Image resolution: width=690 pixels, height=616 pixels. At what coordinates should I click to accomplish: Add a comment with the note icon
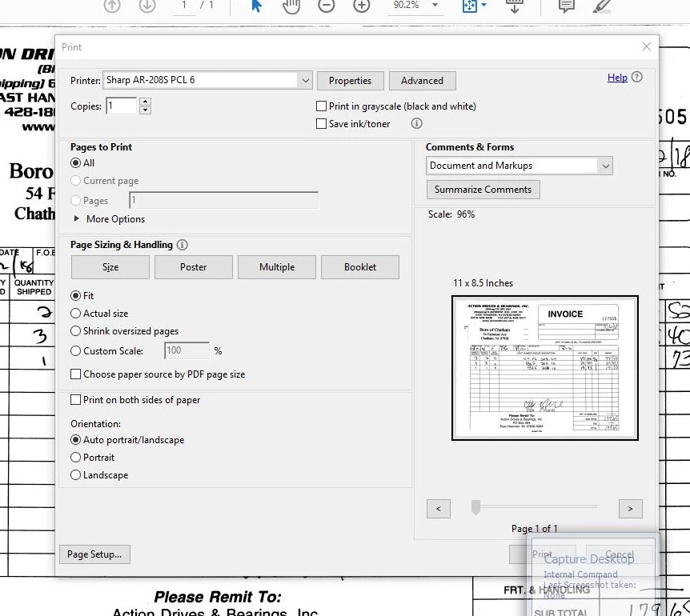pos(567,6)
